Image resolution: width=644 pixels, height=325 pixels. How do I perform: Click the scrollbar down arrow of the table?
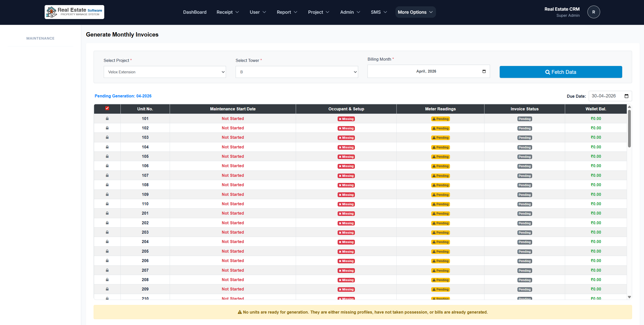click(x=629, y=297)
